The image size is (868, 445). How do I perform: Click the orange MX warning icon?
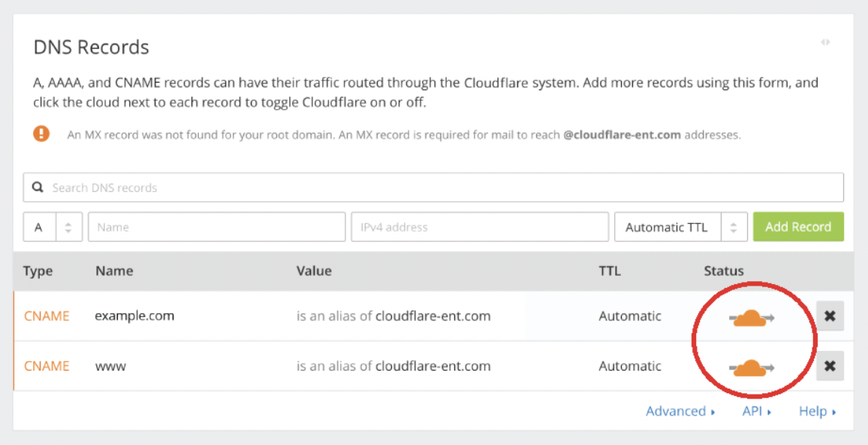(x=41, y=134)
